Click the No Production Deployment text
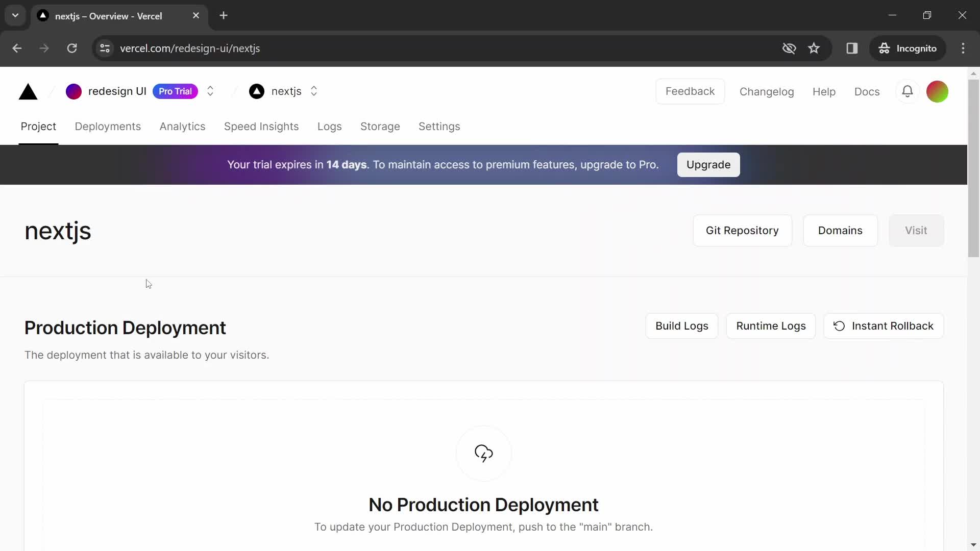The width and height of the screenshot is (980, 551). 483,505
